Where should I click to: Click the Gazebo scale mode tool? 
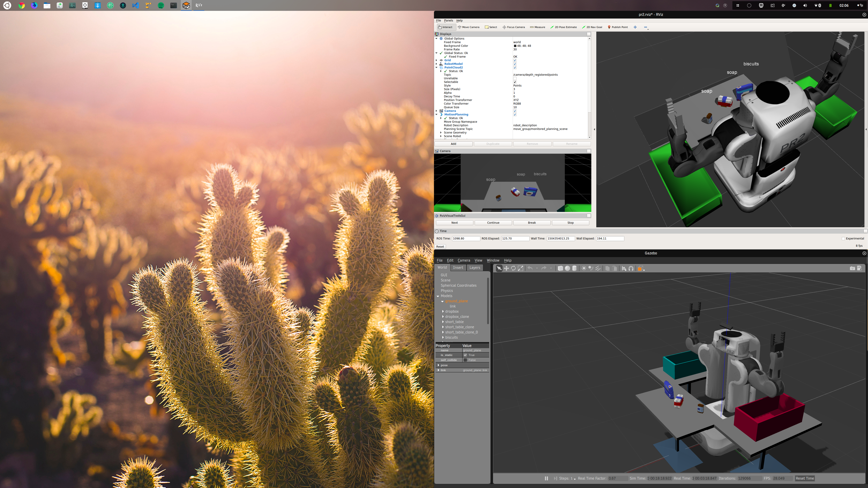pos(521,268)
